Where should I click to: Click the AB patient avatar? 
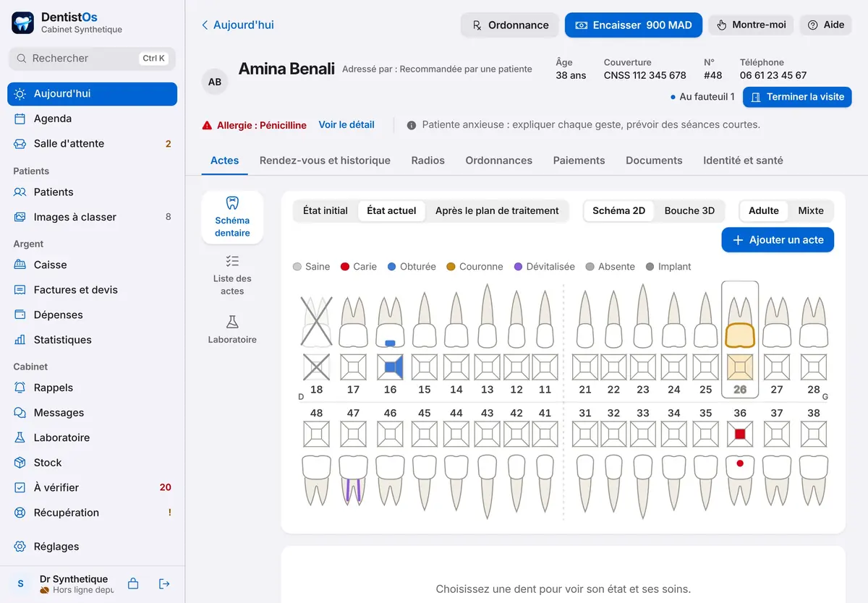pos(215,82)
